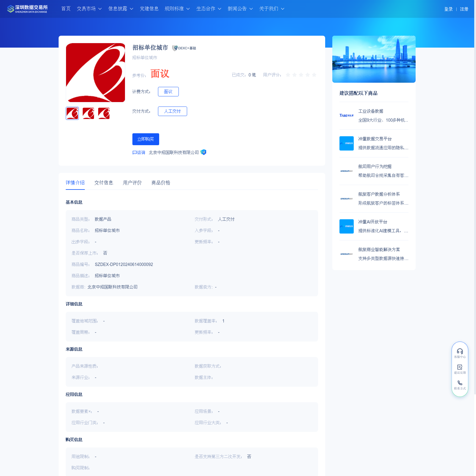This screenshot has height=476, width=476.
Task: Click the 来源信息 section heading
Action: [74, 349]
